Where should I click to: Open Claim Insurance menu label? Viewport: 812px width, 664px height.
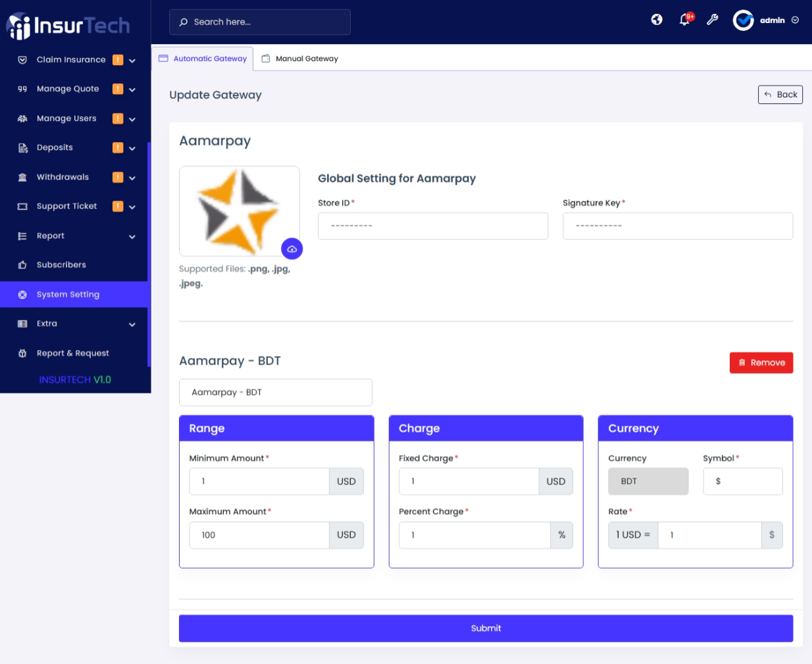(71, 60)
